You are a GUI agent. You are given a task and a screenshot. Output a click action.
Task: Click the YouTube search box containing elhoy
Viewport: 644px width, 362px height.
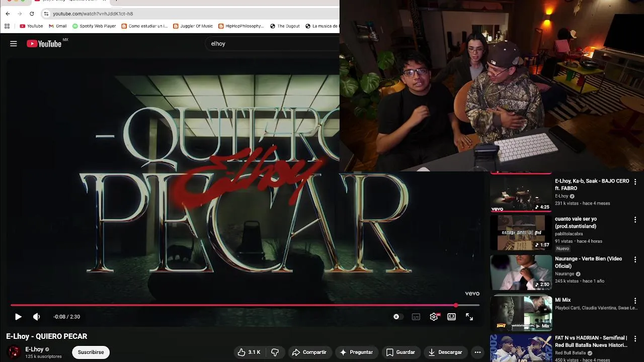pyautogui.click(x=272, y=44)
